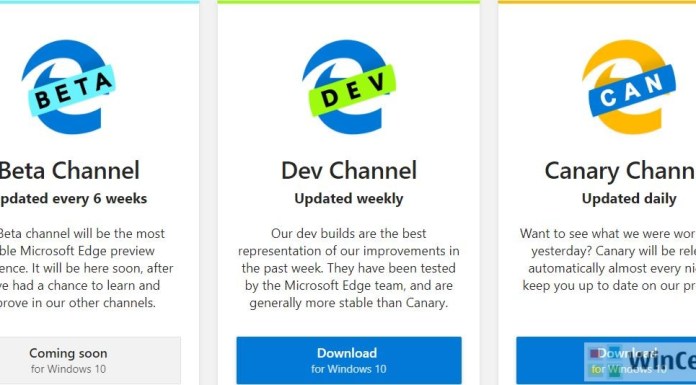Viewport: 696px width, 385px height.
Task: Click the Edge Beta channel logo
Action: (69, 87)
